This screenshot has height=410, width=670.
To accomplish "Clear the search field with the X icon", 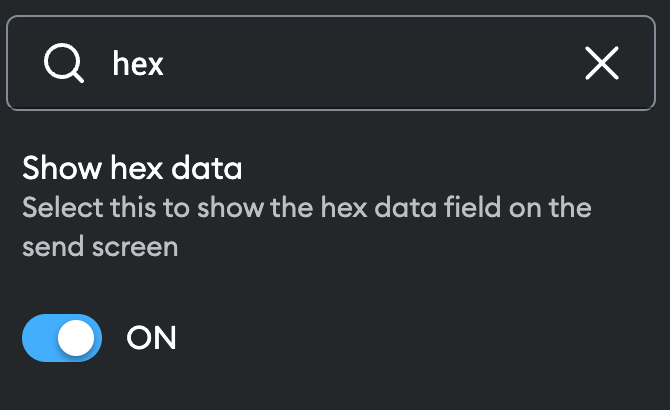I will click(601, 64).
